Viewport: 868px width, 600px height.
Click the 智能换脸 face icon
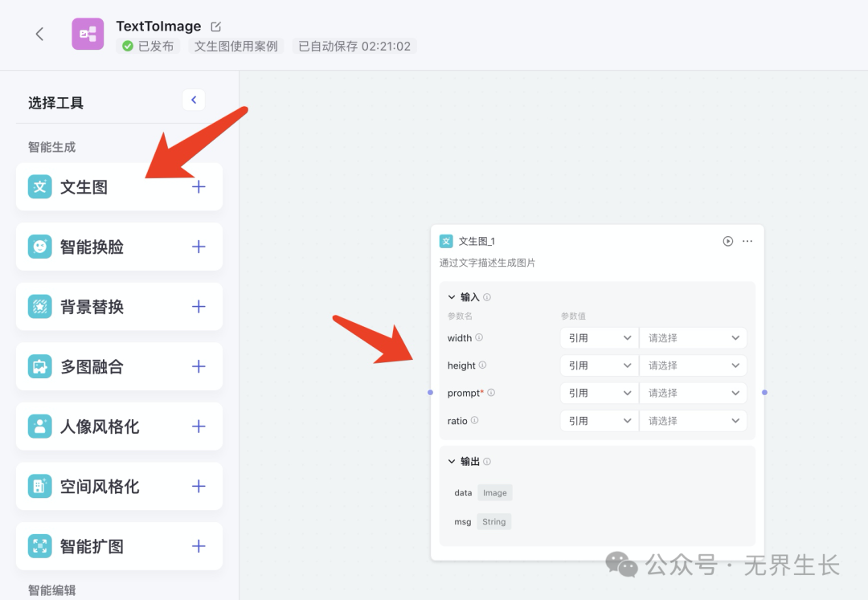click(x=40, y=247)
